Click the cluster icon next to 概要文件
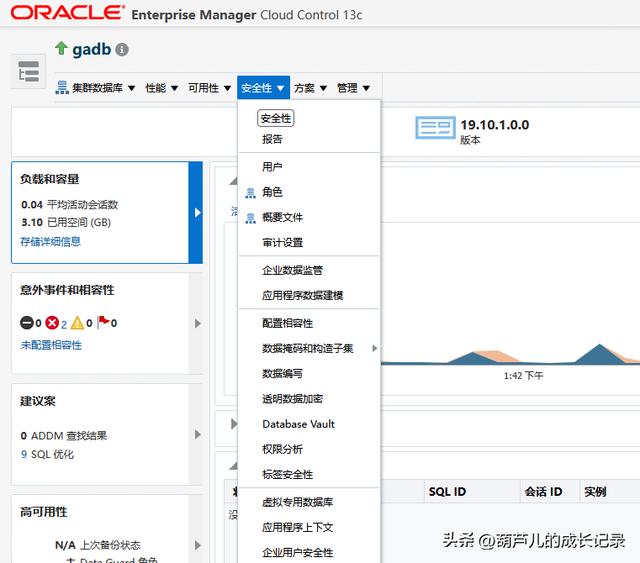Image resolution: width=640 pixels, height=563 pixels. (x=250, y=218)
